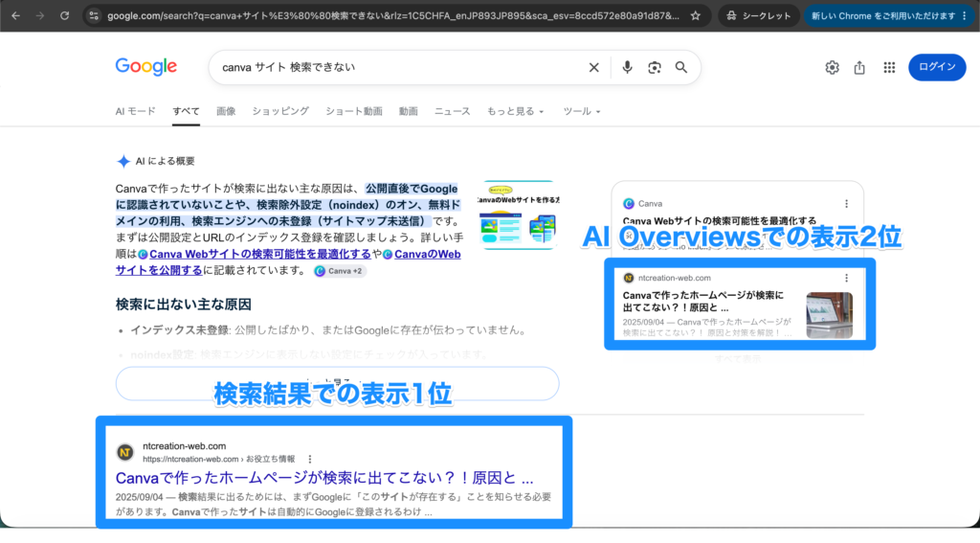Open Chrome three-dot menu

(x=966, y=15)
